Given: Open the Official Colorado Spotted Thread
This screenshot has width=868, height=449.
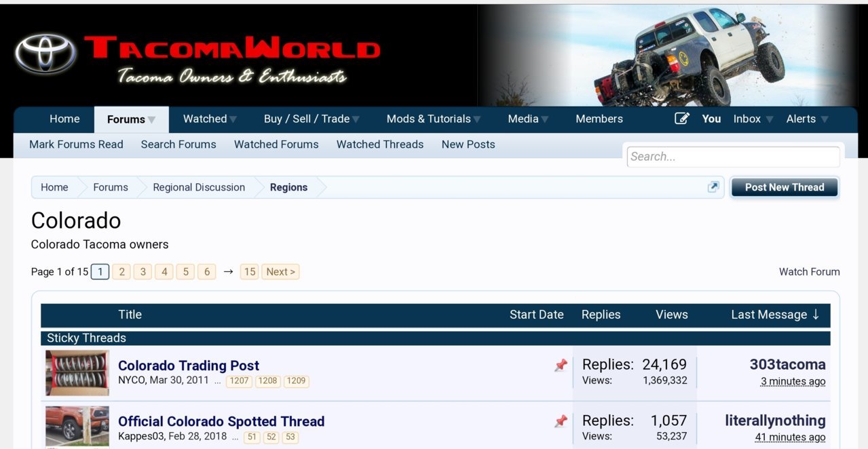Looking at the screenshot, I should point(221,421).
